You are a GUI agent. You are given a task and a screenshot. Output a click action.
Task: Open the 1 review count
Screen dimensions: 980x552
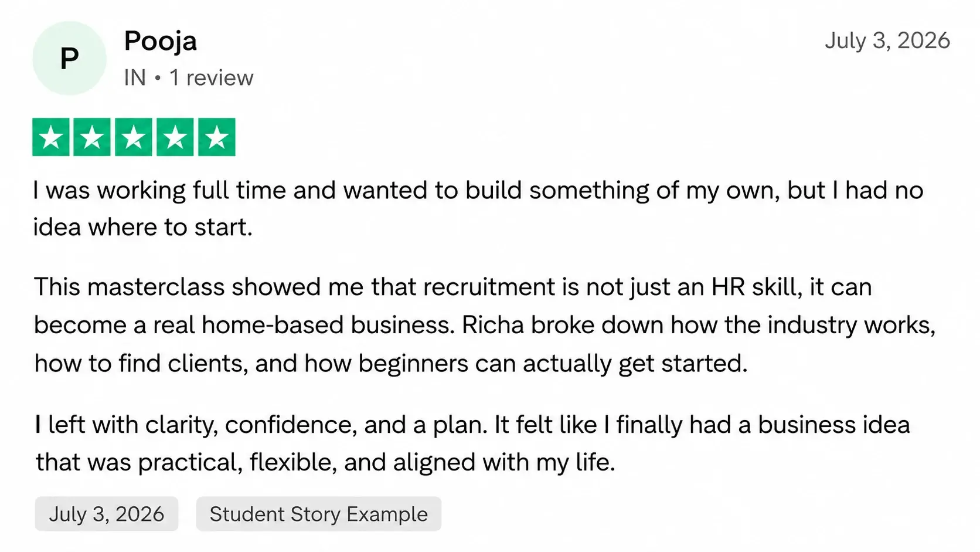[x=211, y=77]
